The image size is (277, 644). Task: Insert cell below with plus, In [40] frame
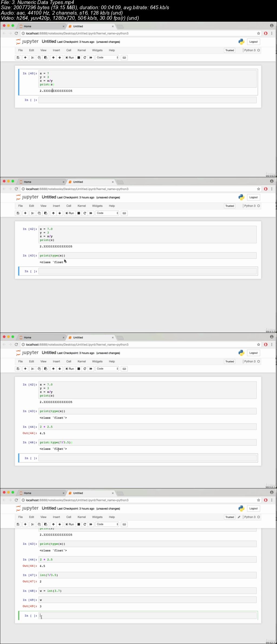[x=25, y=57]
